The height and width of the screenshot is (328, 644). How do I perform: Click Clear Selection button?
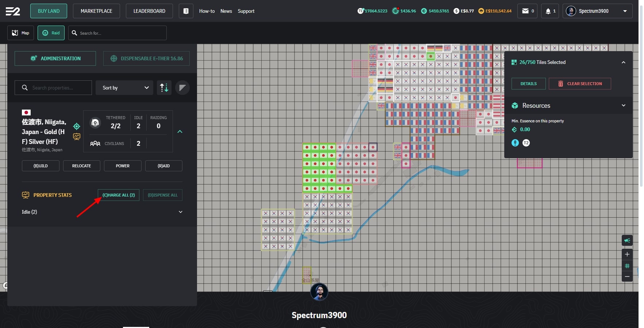coord(579,84)
